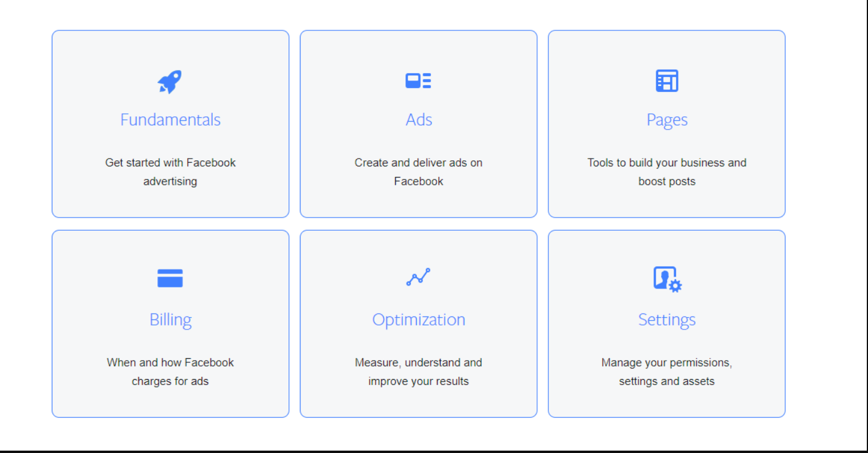Select "When and how Facebook charges" description
Viewport: 868px width, 453px height.
(x=170, y=372)
